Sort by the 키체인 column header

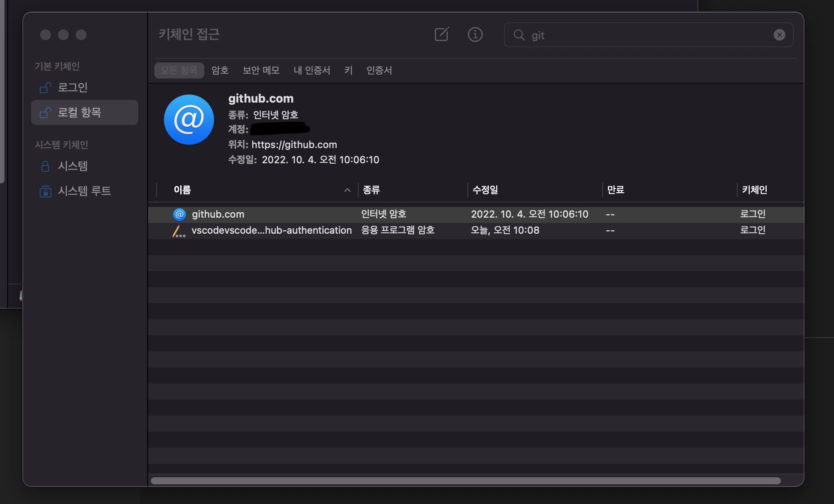coord(770,190)
